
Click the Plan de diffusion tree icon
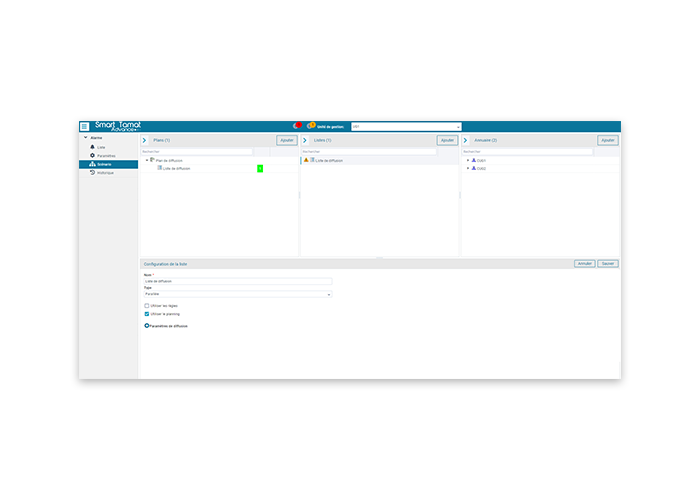tap(152, 160)
